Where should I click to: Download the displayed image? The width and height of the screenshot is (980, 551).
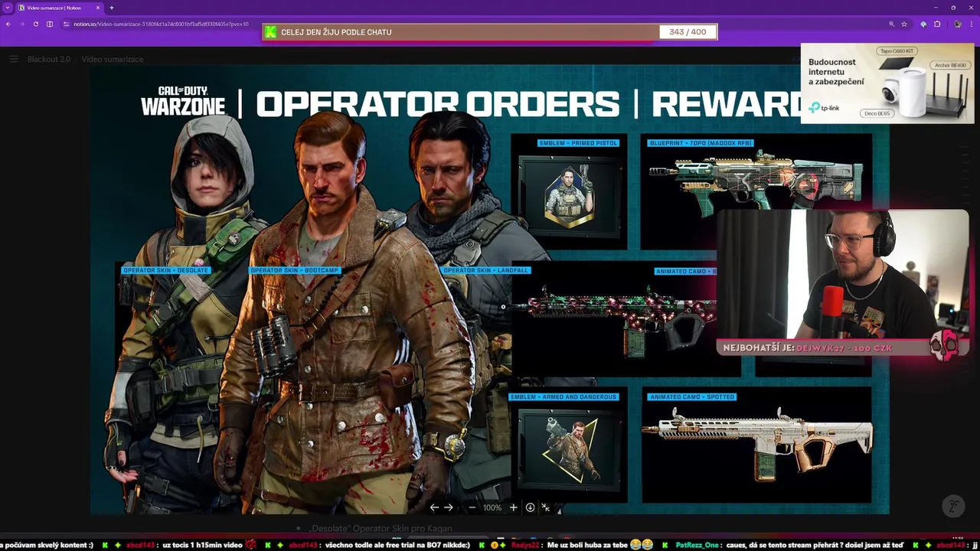tap(530, 507)
